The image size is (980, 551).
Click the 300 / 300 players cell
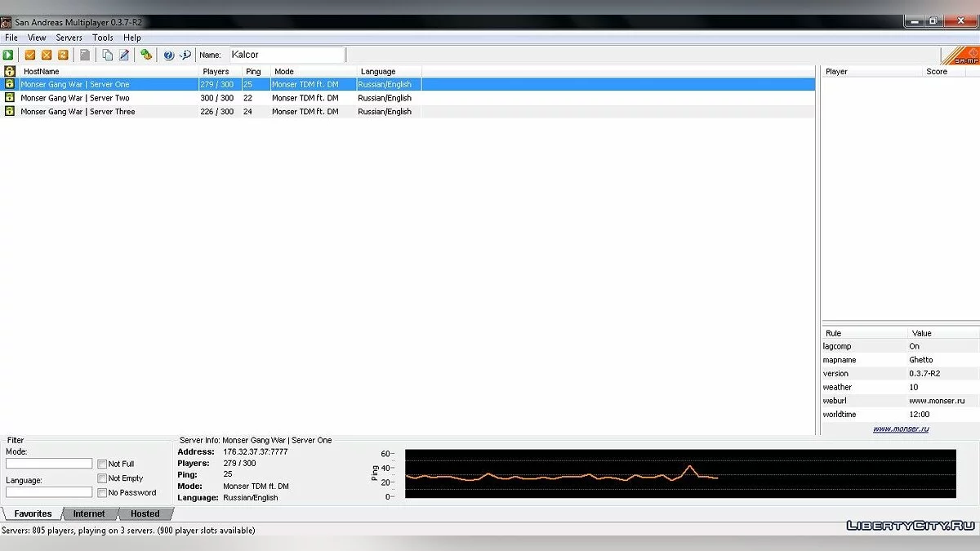(216, 98)
